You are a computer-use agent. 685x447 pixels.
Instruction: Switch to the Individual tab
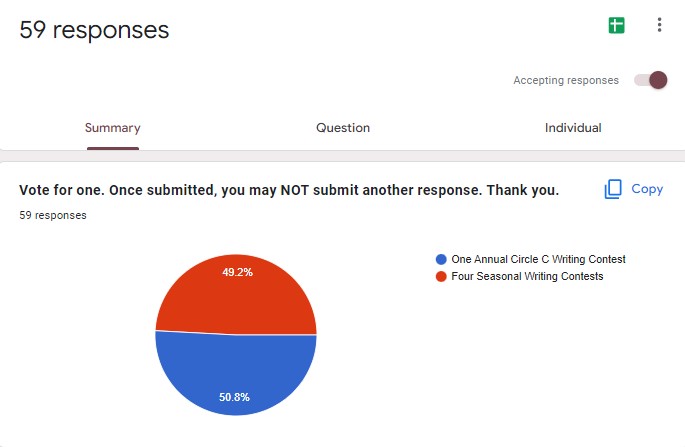[x=573, y=128]
